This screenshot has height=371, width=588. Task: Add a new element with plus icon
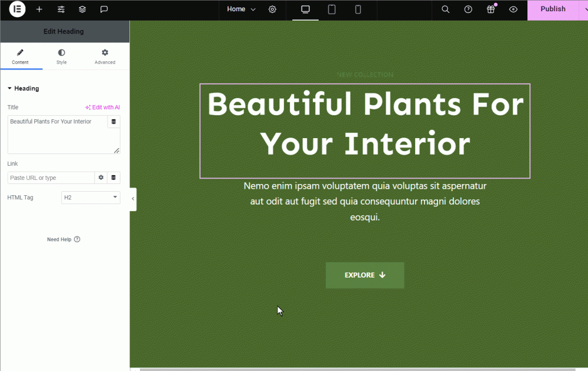39,9
